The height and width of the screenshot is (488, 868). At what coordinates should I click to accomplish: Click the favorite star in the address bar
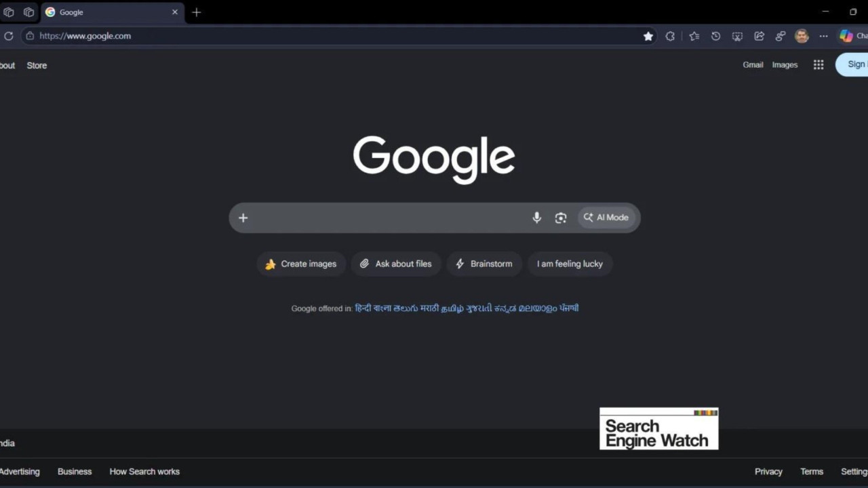coord(648,37)
